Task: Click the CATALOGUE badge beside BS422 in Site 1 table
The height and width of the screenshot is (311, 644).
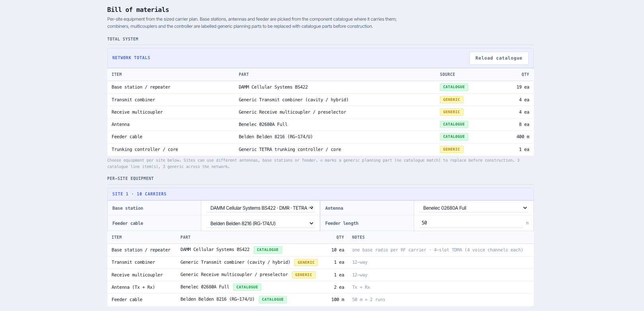Action: coord(268,250)
